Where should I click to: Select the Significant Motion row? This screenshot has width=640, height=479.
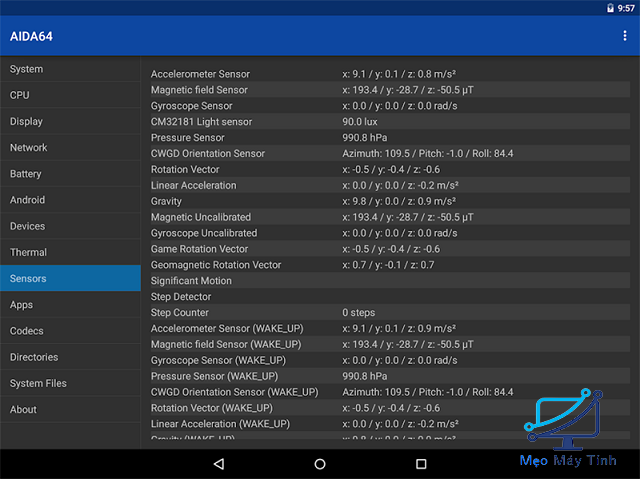[390, 281]
